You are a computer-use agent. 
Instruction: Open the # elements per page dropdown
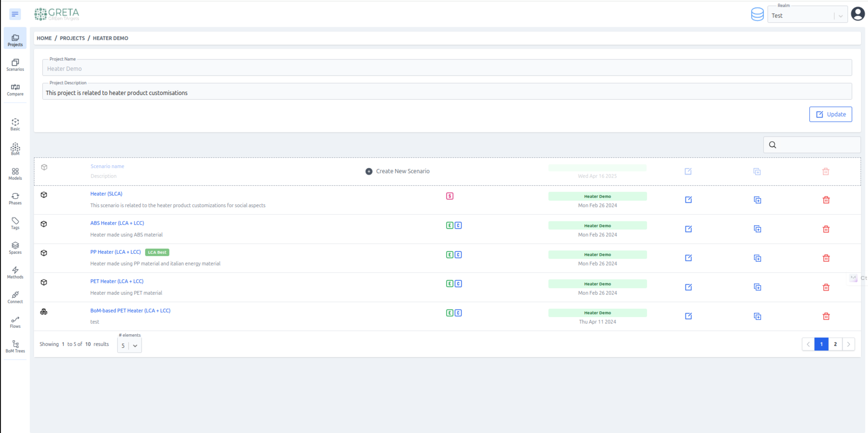pos(129,345)
